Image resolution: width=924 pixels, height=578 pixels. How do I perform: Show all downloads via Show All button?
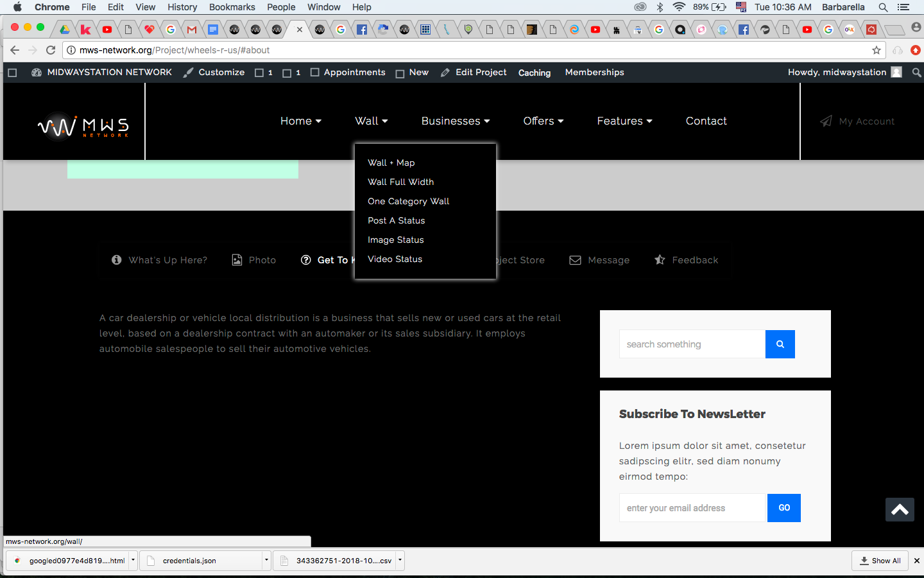(x=880, y=561)
